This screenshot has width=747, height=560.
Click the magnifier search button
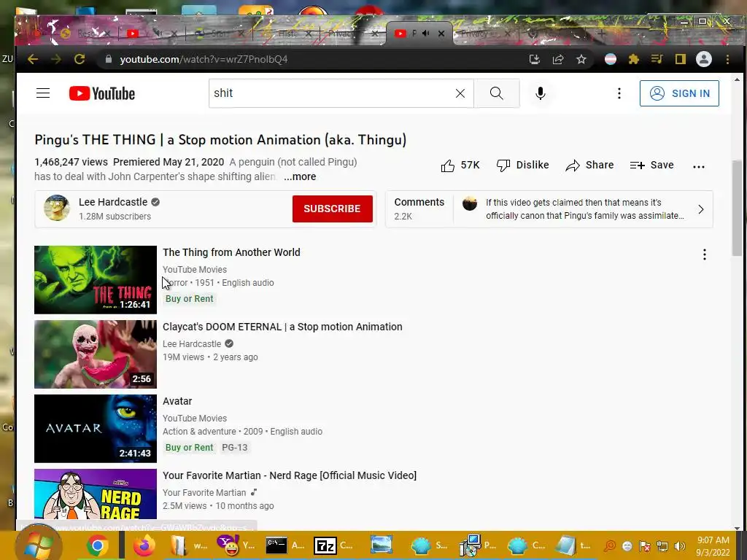click(x=496, y=93)
